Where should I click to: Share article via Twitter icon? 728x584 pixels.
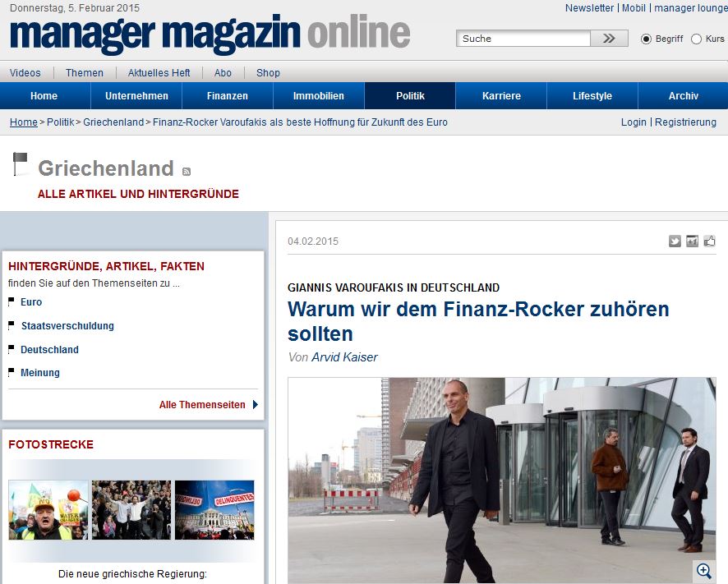[675, 241]
